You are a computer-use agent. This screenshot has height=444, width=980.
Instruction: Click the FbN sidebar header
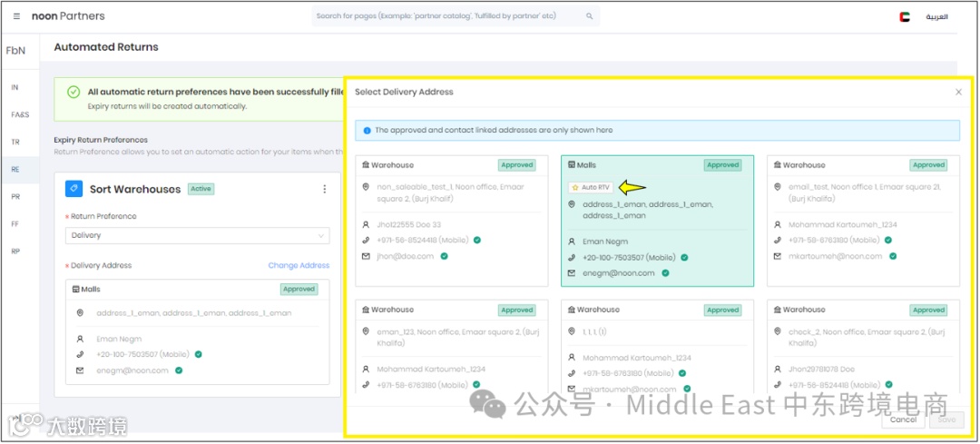click(x=15, y=50)
